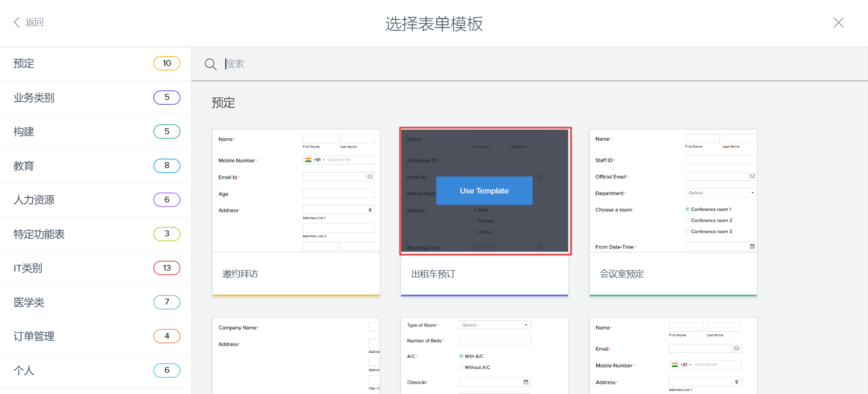Click calendar icon in meeting room template
Image resolution: width=868 pixels, height=394 pixels.
[x=752, y=246]
